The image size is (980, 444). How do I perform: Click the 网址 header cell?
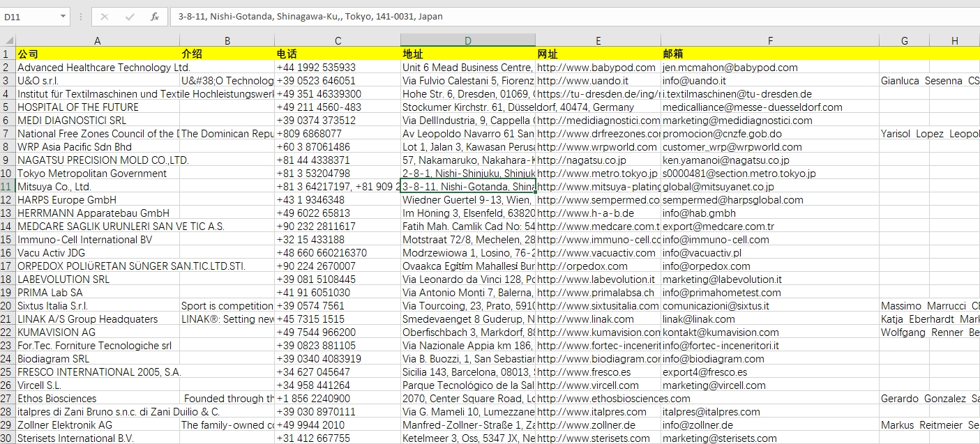point(598,54)
